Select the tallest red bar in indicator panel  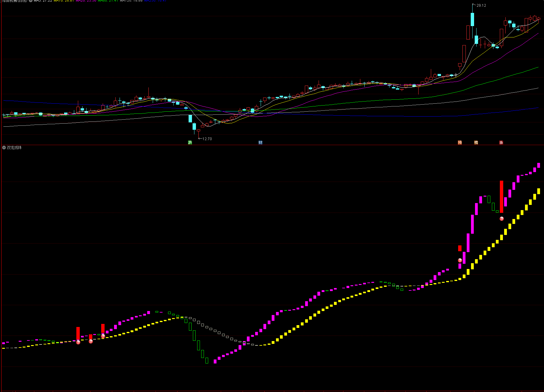tap(502, 197)
